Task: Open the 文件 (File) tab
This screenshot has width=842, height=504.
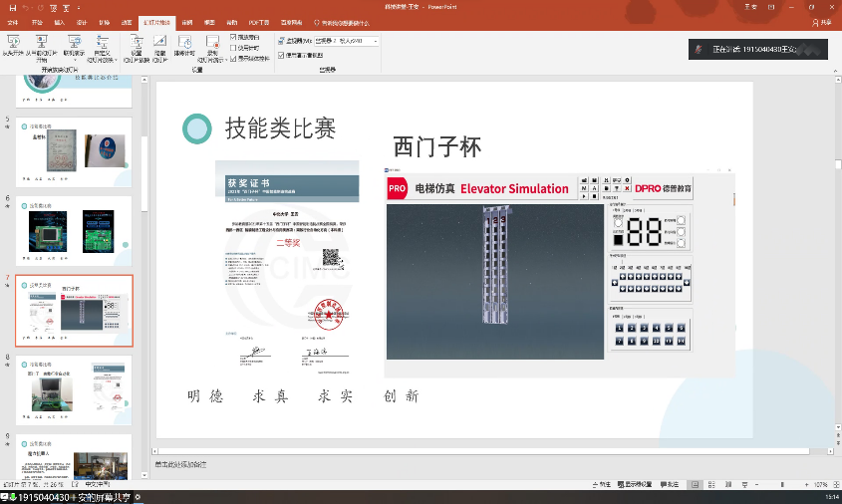Action: click(13, 23)
